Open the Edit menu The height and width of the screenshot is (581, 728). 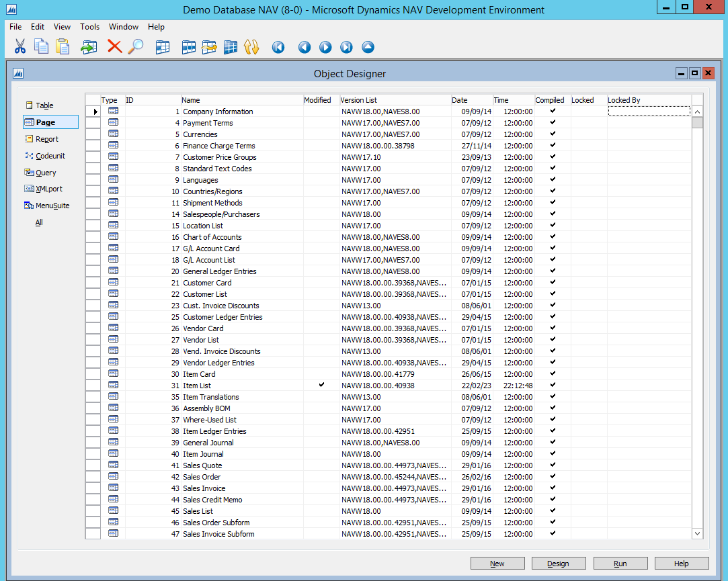tap(38, 26)
